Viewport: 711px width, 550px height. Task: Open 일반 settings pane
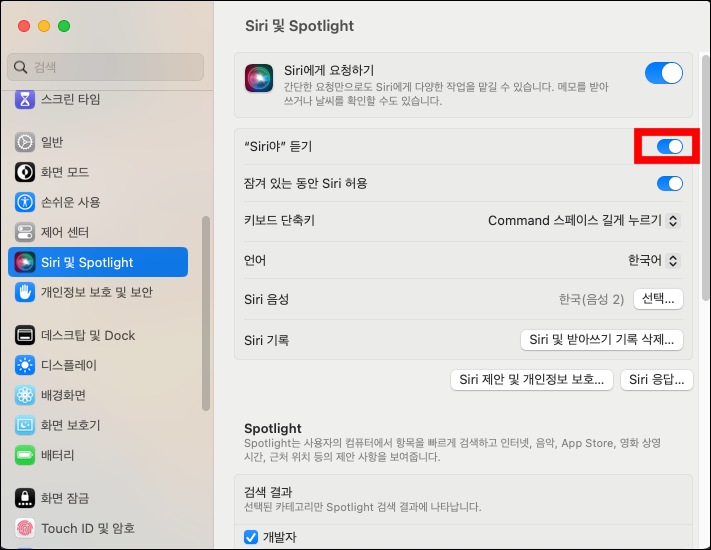coord(98,142)
